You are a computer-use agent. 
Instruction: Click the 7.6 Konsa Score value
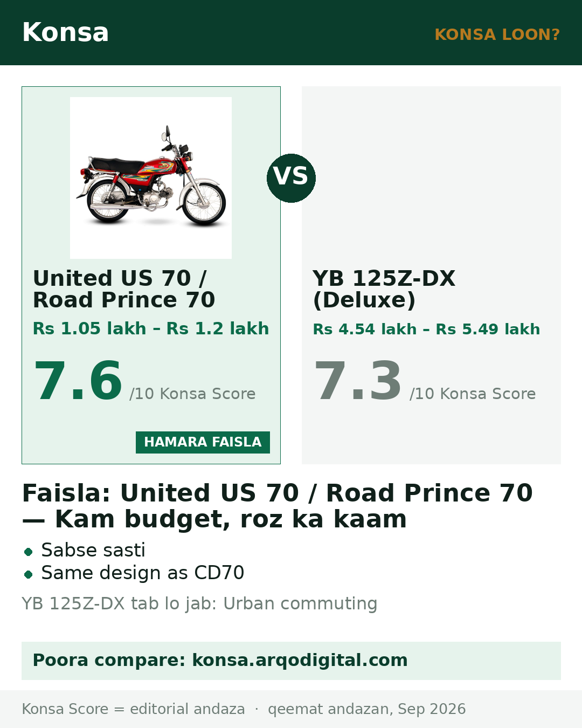pos(78,381)
